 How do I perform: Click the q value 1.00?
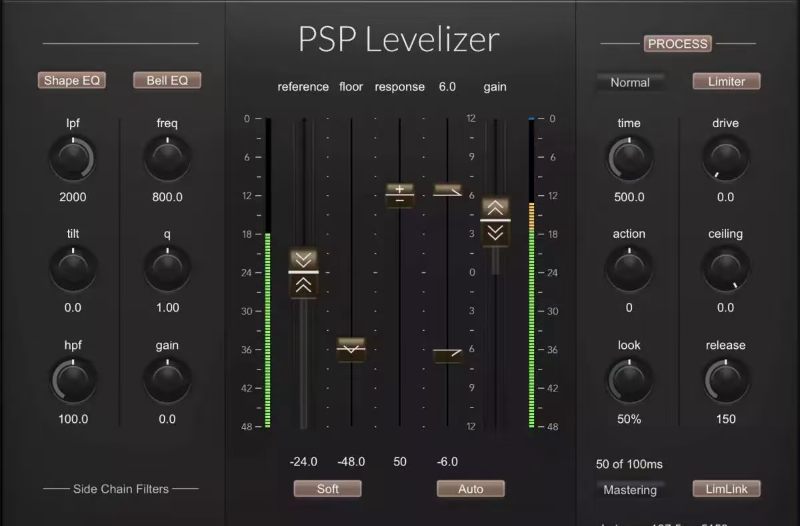point(167,308)
